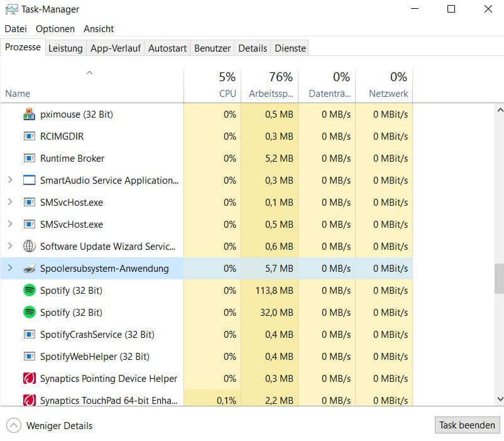Click the SpotifyWebHelper icon

click(30, 357)
